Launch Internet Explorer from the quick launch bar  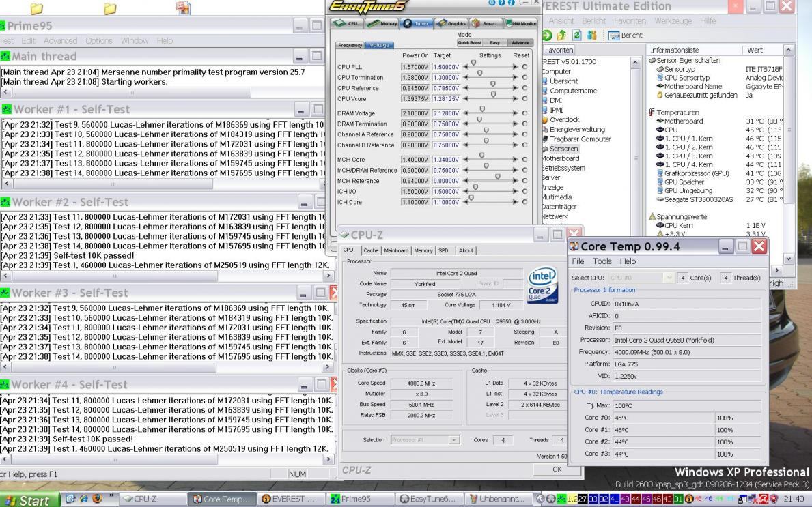click(x=83, y=499)
